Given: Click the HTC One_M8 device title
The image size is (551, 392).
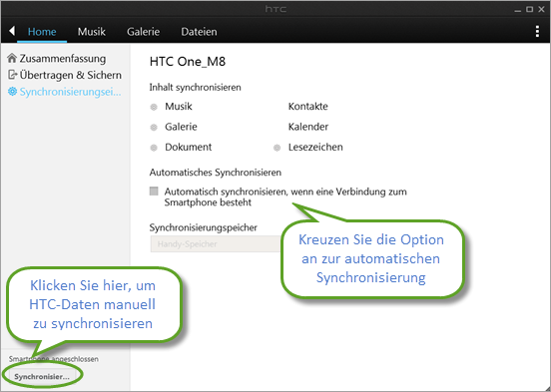Looking at the screenshot, I should pos(188,62).
